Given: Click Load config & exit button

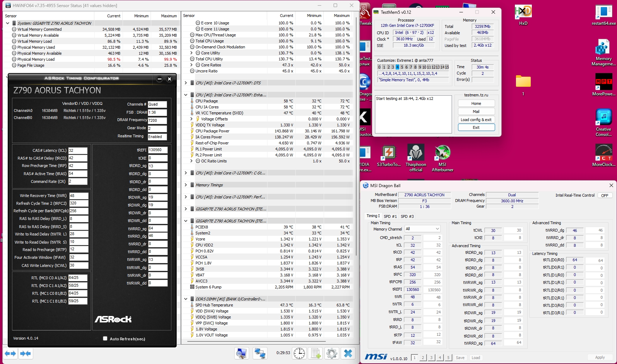Looking at the screenshot, I should (476, 120).
